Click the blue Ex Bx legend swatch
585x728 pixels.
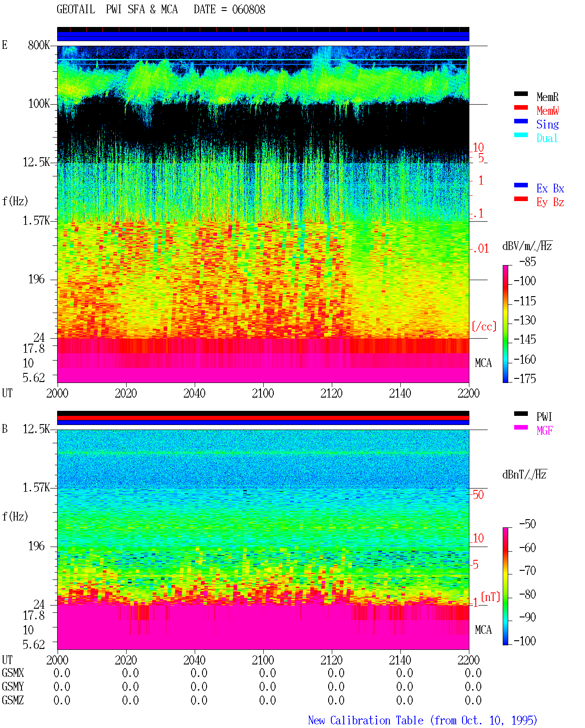521,186
